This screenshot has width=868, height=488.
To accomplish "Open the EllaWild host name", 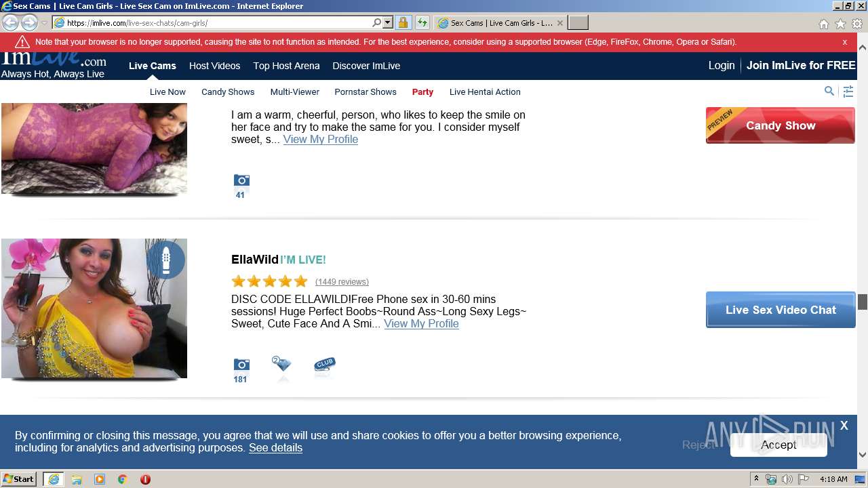I will tap(255, 260).
